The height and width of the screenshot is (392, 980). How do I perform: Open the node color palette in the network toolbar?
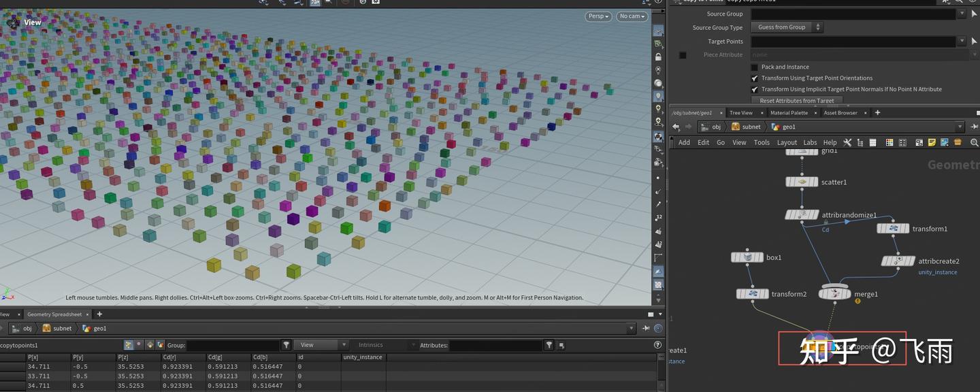pyautogui.click(x=889, y=142)
